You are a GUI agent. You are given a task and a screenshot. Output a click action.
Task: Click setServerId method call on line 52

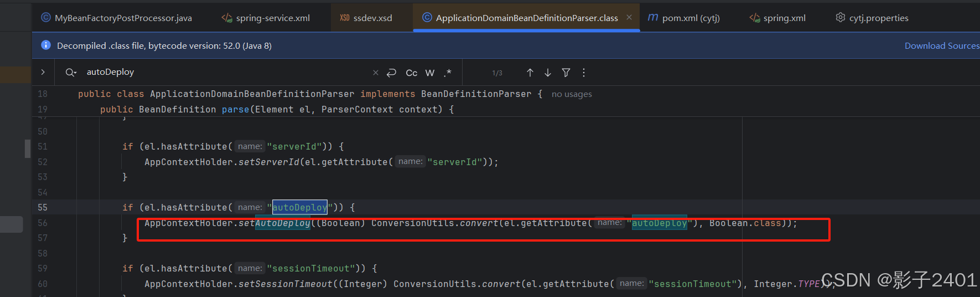269,162
